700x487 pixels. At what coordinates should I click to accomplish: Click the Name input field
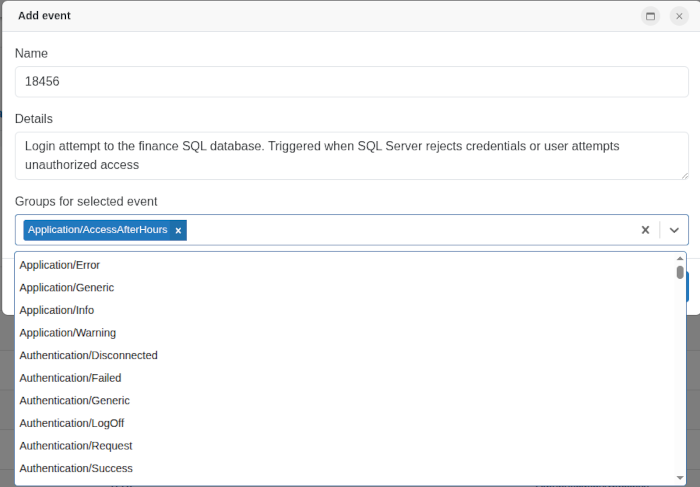(x=351, y=82)
